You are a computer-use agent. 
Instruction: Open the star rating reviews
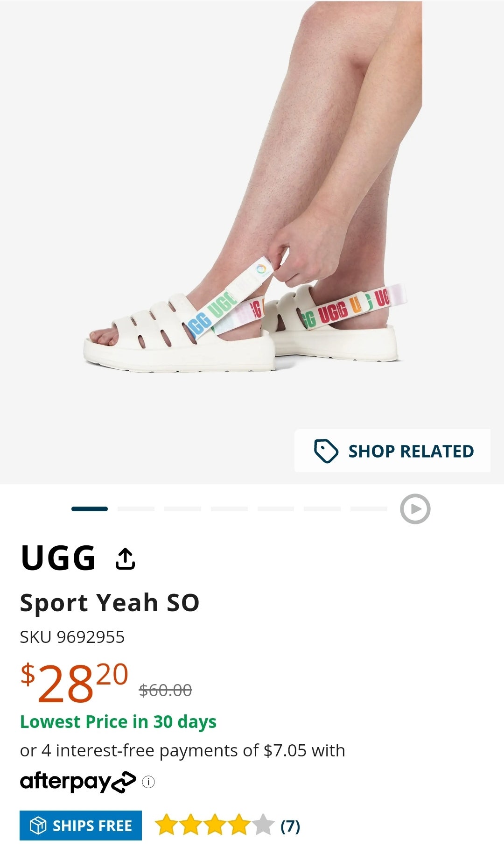click(x=214, y=825)
